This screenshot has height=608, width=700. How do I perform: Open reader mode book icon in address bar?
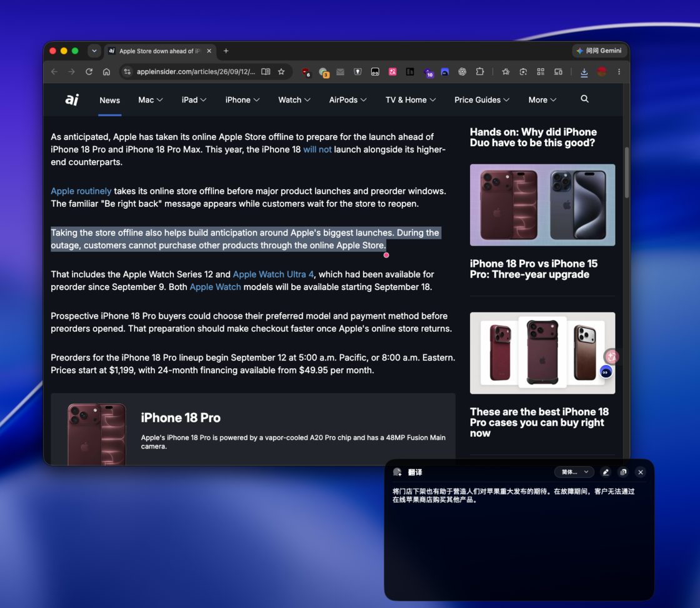point(266,71)
